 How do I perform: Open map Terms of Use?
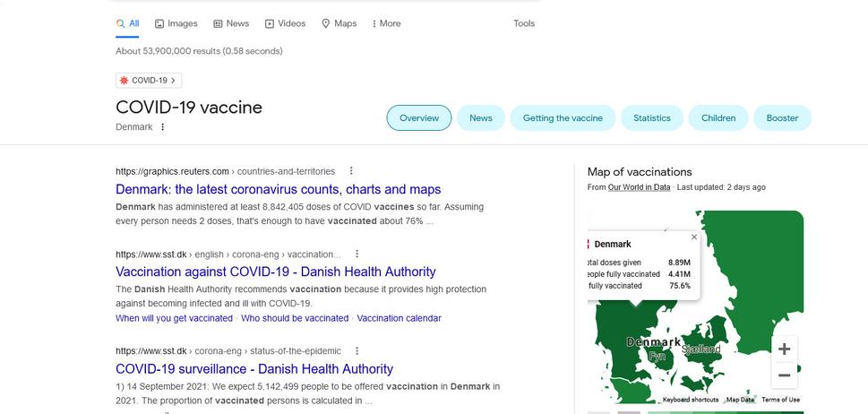[x=780, y=400]
